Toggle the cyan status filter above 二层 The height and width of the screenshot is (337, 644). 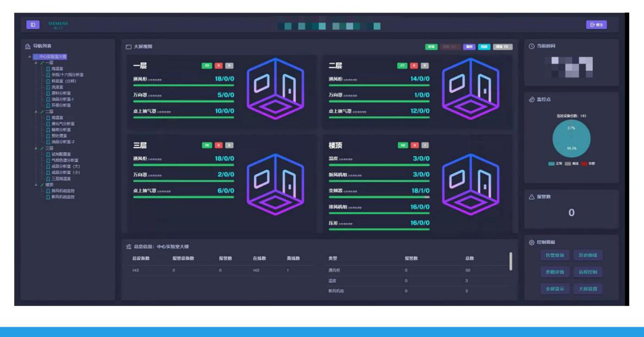point(484,47)
